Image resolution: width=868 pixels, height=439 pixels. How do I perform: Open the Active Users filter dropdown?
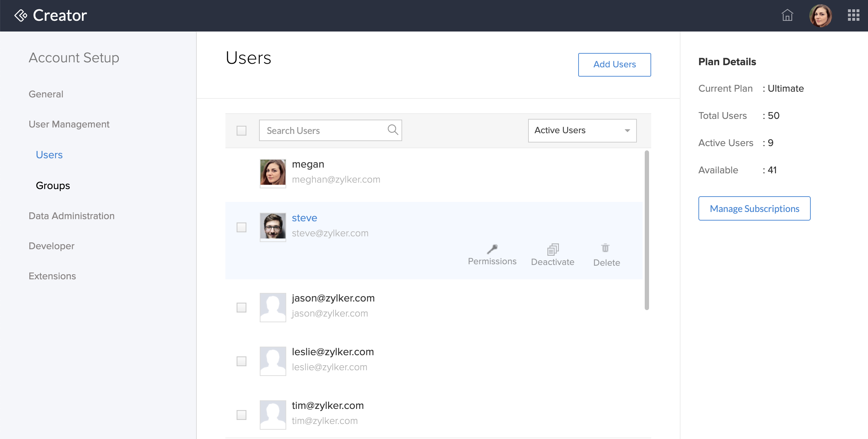tap(582, 130)
